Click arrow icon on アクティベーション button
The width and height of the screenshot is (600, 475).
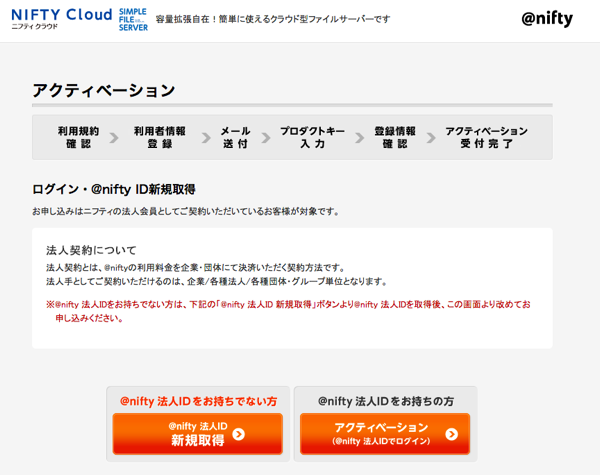pos(452,434)
